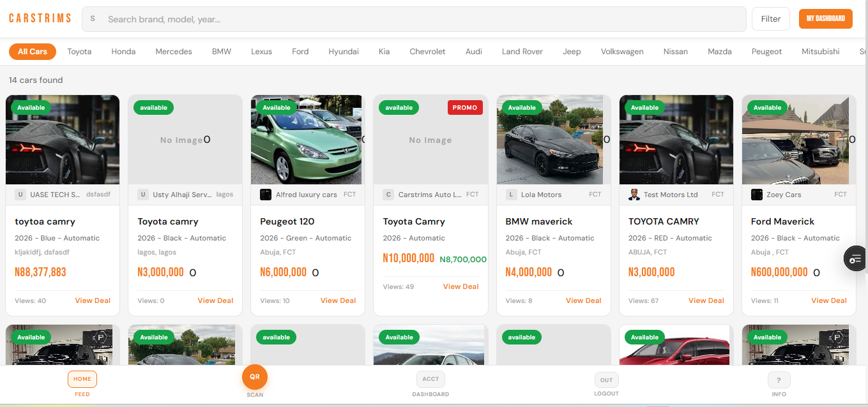
Task: Click the Lola Motors dealer initial badge
Action: coord(512,195)
